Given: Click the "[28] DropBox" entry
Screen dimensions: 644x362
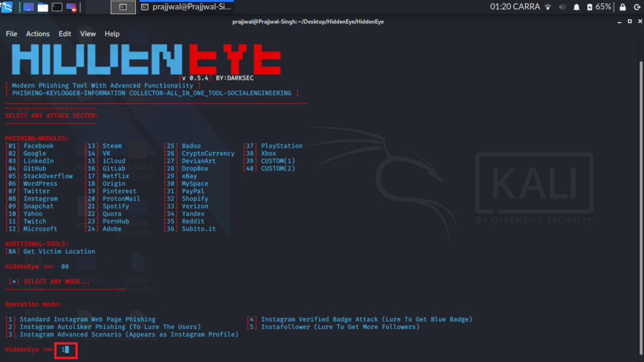Looking at the screenshot, I should coord(186,168).
